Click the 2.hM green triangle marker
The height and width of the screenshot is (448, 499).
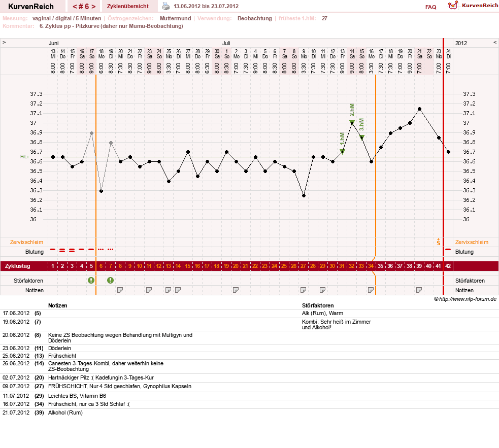point(352,122)
